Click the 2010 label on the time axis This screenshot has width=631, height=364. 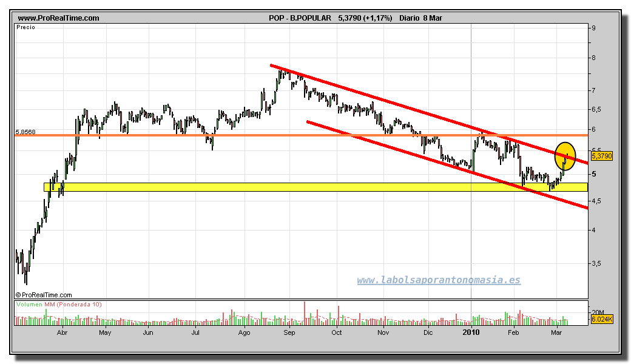tap(471, 332)
